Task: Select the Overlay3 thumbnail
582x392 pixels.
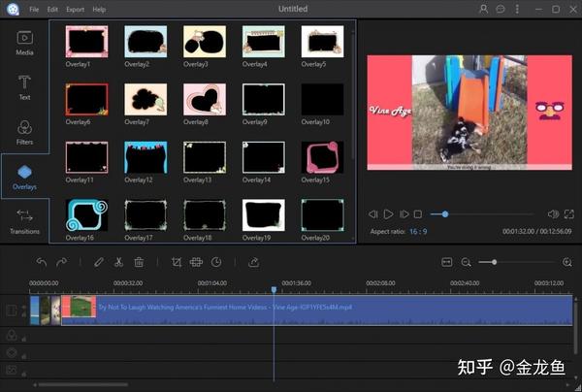Action: 205,42
